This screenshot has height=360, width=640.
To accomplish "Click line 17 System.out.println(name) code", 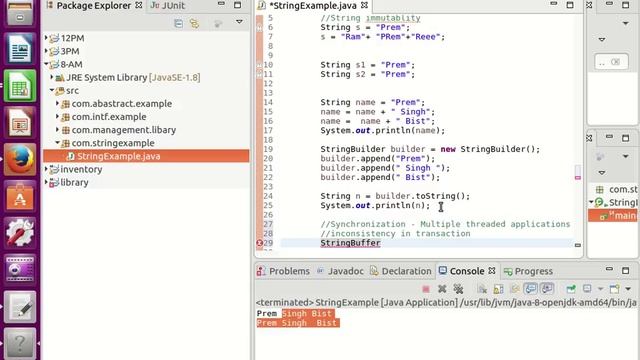I will tap(382, 131).
